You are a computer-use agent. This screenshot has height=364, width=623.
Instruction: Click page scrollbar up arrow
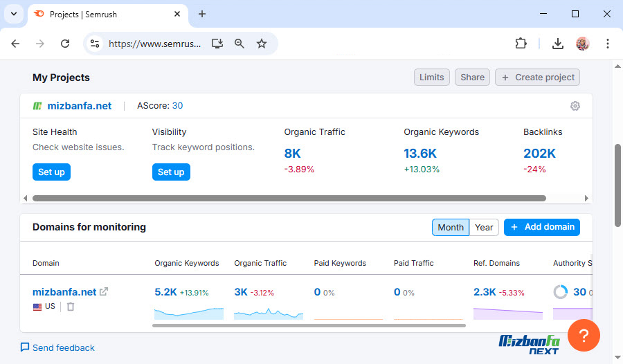617,66
